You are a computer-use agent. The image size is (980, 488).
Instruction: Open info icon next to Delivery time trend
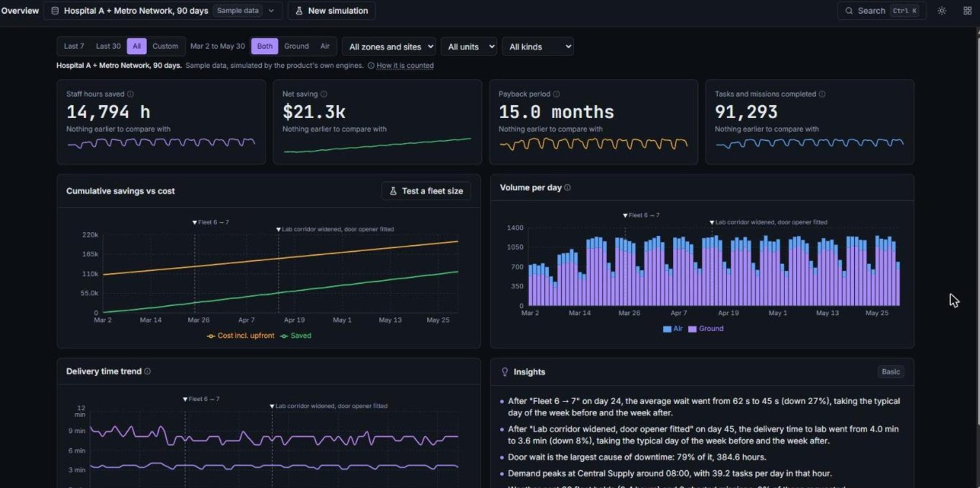point(148,371)
